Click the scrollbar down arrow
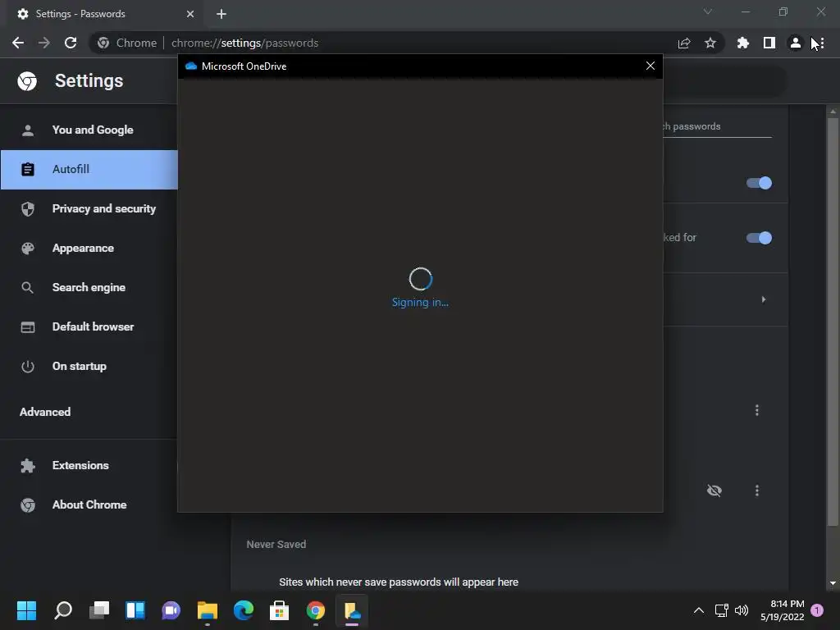This screenshot has height=630, width=840. click(x=832, y=583)
